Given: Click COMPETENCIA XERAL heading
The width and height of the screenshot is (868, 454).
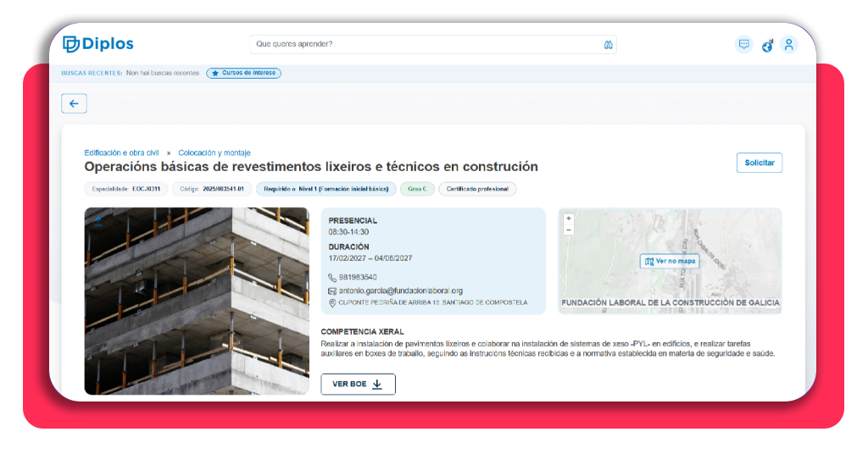Looking at the screenshot, I should pyautogui.click(x=363, y=332).
